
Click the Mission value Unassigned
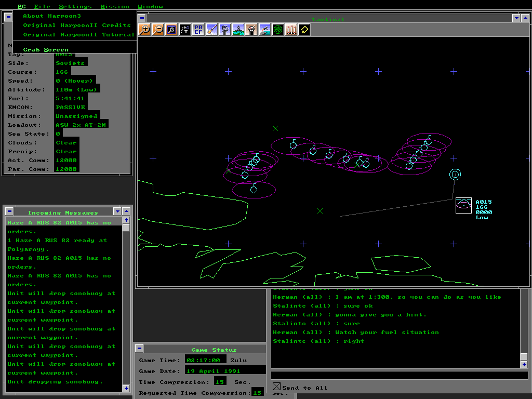(x=77, y=116)
